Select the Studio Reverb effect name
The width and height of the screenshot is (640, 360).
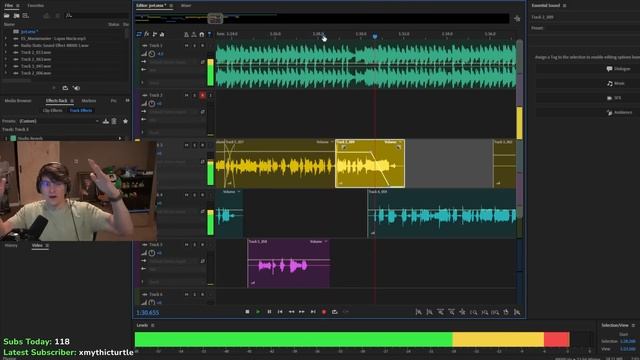click(30, 138)
